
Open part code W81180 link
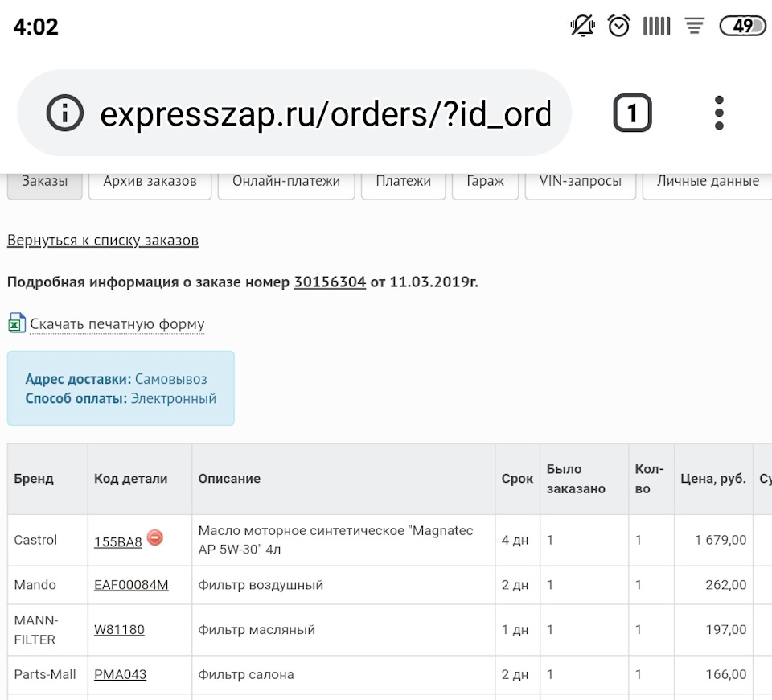point(119,630)
